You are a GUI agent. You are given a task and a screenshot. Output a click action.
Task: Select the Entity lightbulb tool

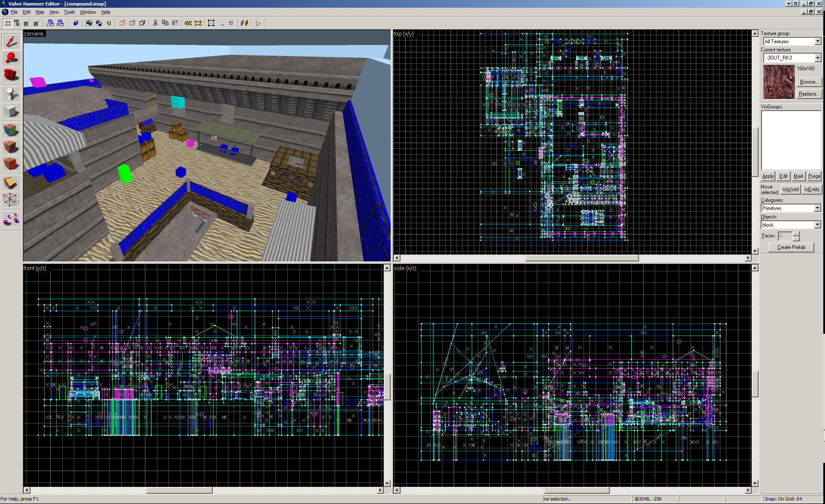tap(11, 93)
